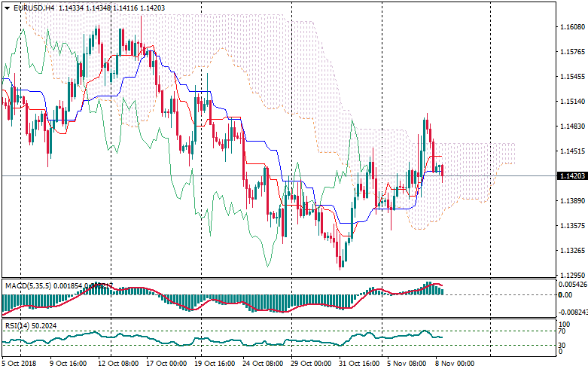This screenshot has height=372, width=588.
Task: Click the 1.12950 price axis label
Action: coord(574,276)
